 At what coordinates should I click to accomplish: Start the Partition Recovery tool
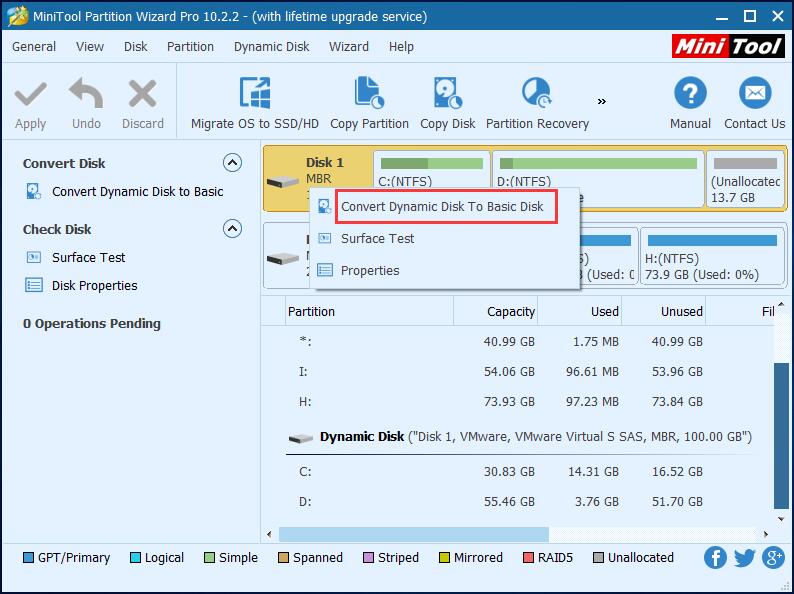[x=537, y=104]
